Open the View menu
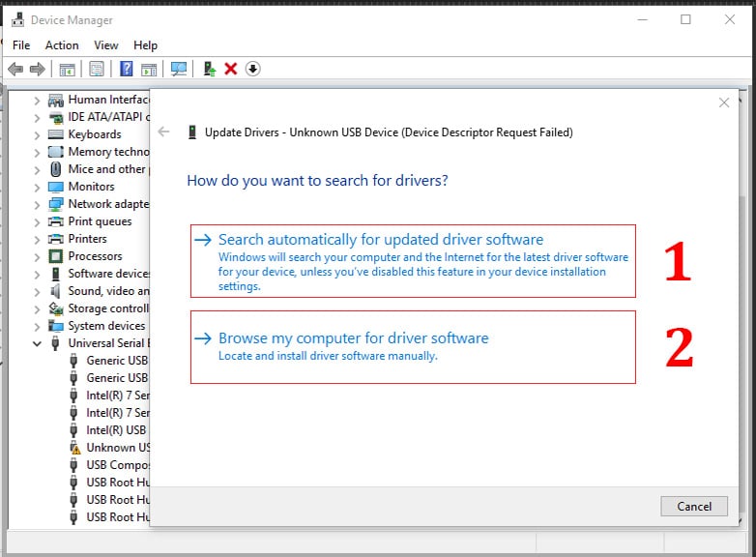Screen dimensions: 756x557 (x=106, y=45)
